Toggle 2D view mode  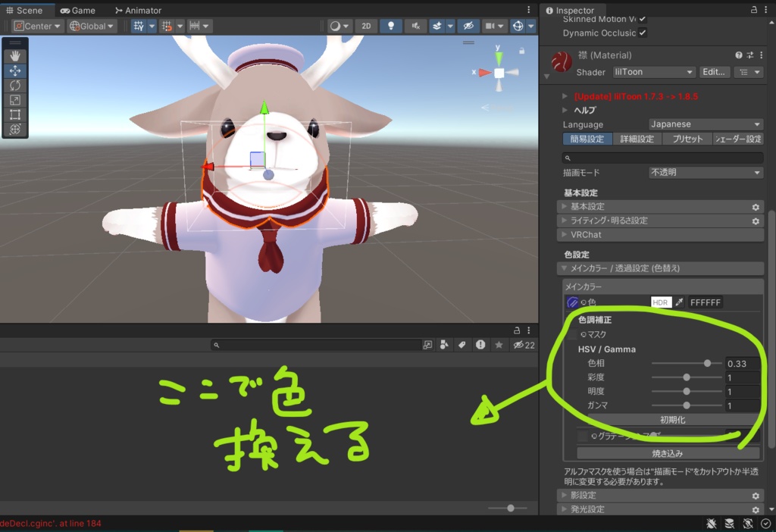pyautogui.click(x=366, y=26)
